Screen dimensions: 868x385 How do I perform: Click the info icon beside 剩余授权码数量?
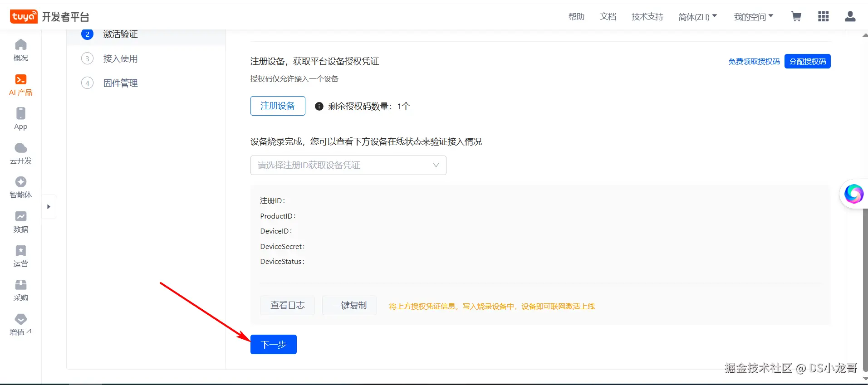click(319, 106)
